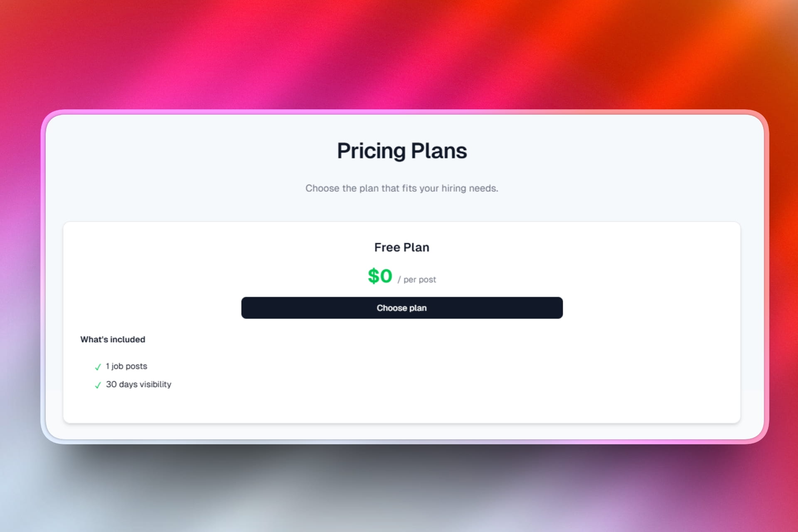Screen dimensions: 798x532
Task: Click the Free Plan price row
Action: click(401, 276)
